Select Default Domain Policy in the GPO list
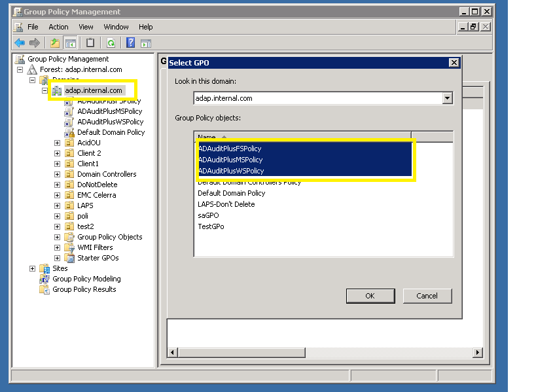 (232, 193)
